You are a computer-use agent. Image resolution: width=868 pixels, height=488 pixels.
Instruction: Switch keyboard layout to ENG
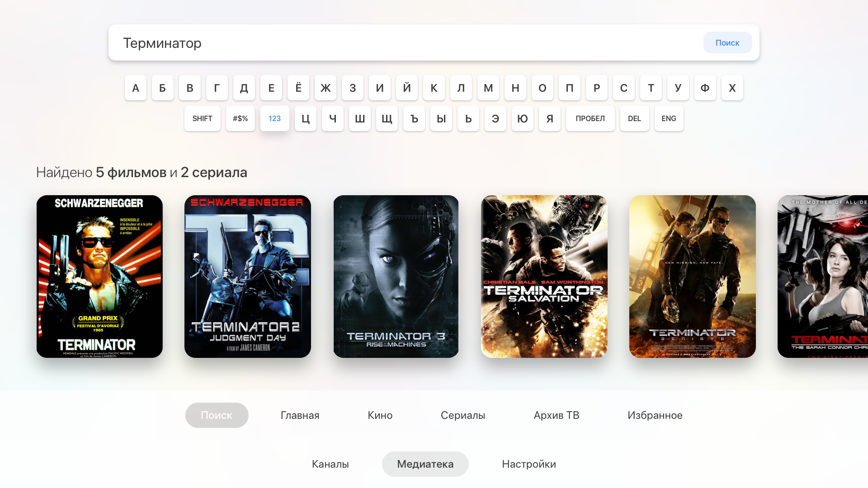(x=669, y=118)
